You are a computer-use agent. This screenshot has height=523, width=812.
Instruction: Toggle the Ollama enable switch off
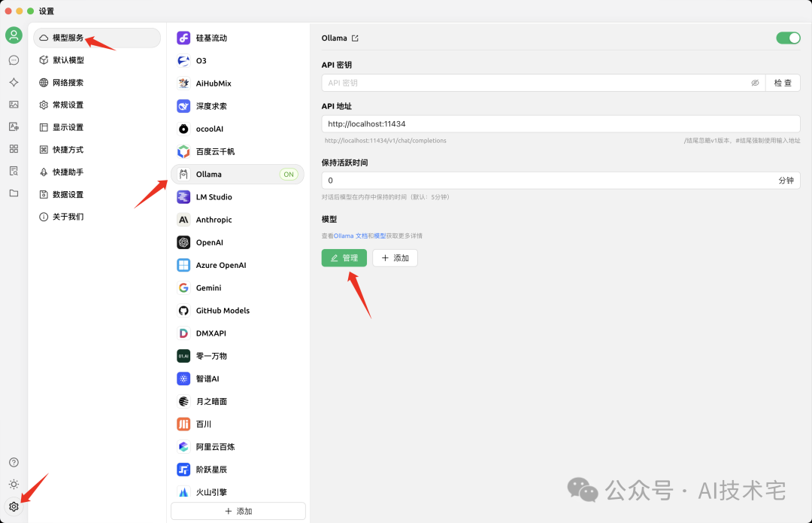pos(788,38)
